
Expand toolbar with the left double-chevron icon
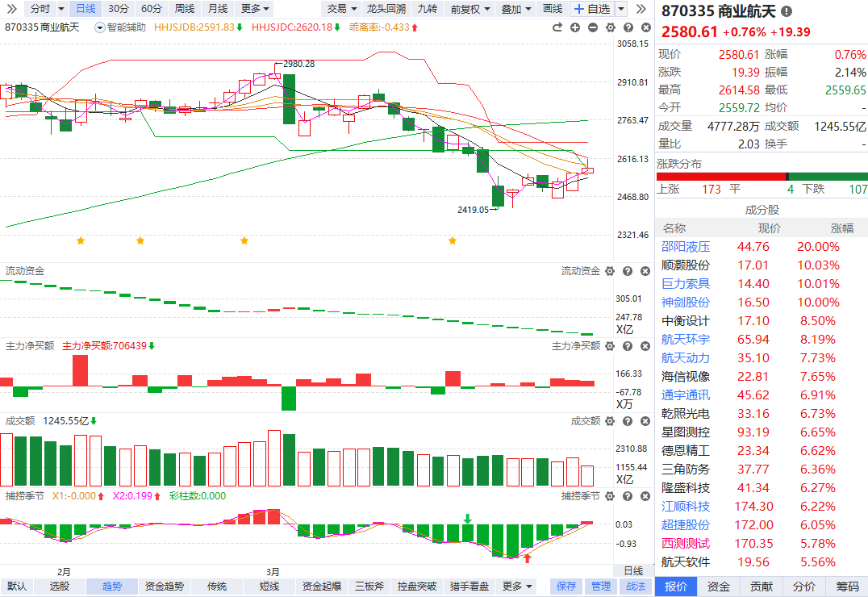(x=10, y=9)
